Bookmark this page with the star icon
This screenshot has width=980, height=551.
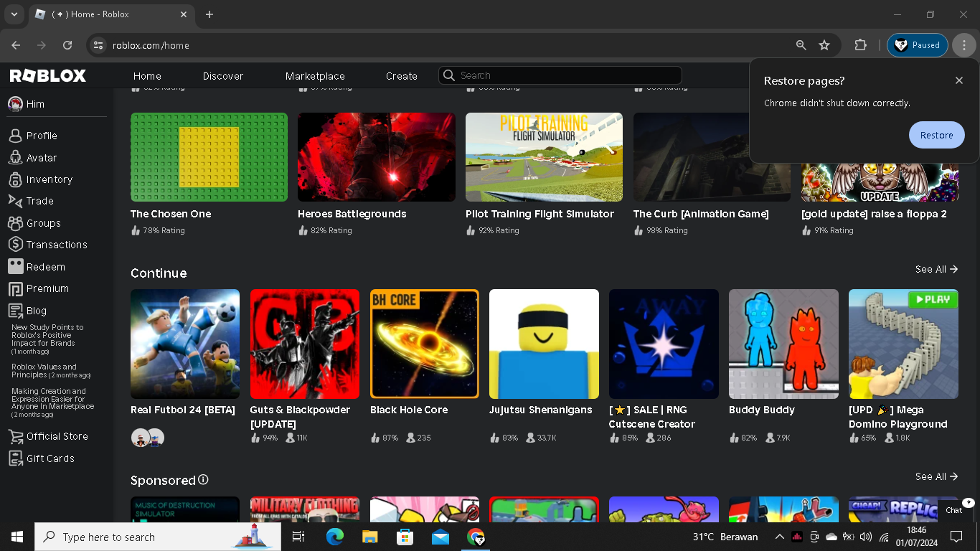824,45
